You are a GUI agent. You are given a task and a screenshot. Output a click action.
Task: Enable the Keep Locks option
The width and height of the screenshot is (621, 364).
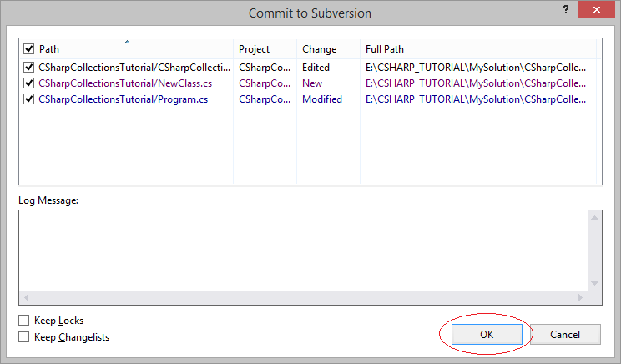pyautogui.click(x=23, y=320)
